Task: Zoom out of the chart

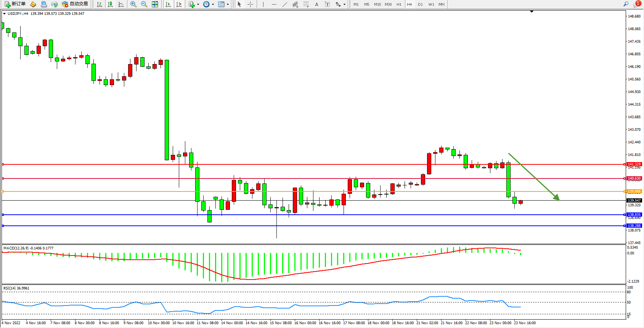Action: pyautogui.click(x=144, y=4)
